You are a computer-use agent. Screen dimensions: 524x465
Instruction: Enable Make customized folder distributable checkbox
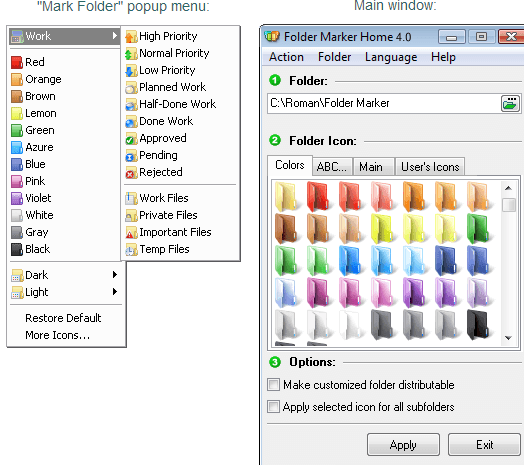(x=273, y=385)
